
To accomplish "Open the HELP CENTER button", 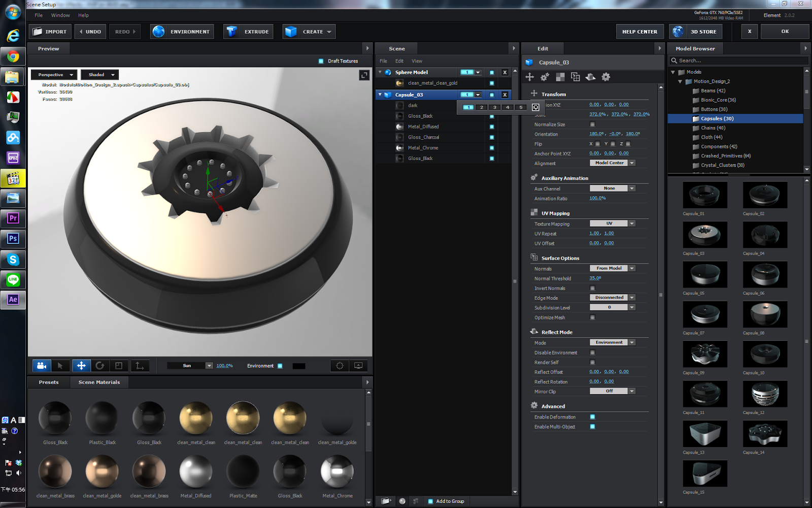I will [x=639, y=31].
